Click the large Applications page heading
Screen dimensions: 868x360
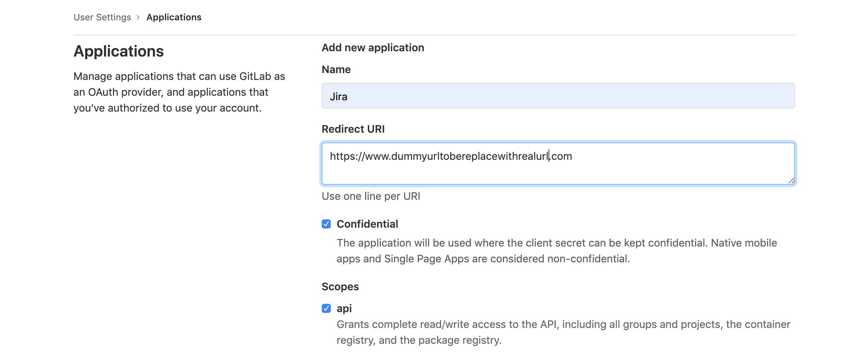(x=119, y=51)
